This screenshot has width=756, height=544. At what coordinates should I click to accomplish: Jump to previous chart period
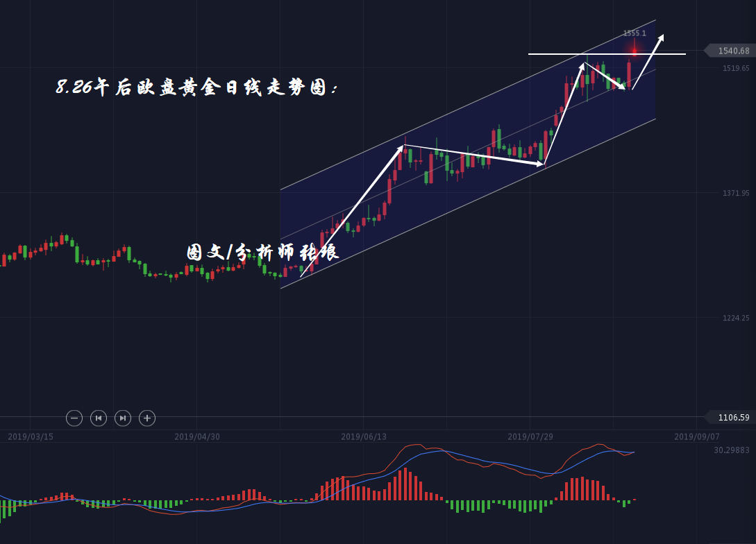[x=99, y=418]
